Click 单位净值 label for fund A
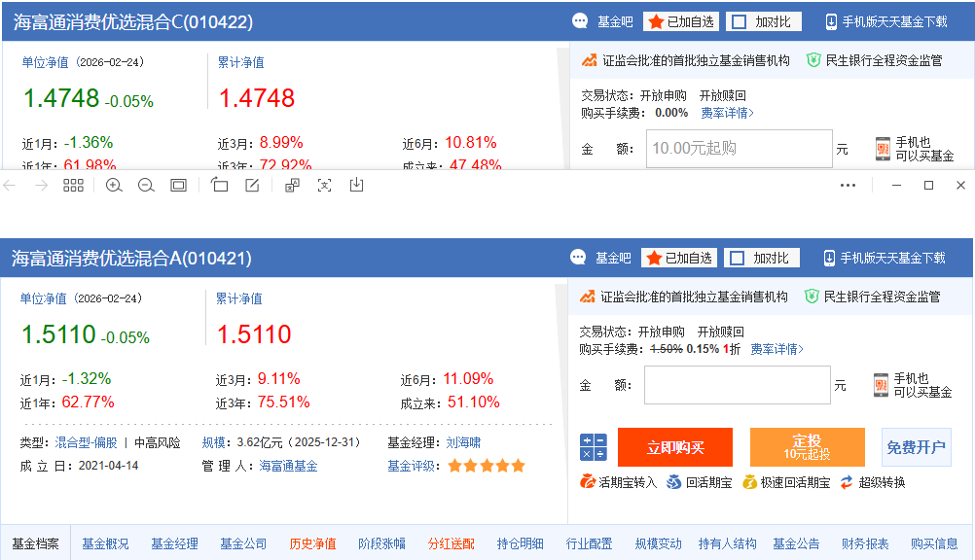 coord(43,298)
